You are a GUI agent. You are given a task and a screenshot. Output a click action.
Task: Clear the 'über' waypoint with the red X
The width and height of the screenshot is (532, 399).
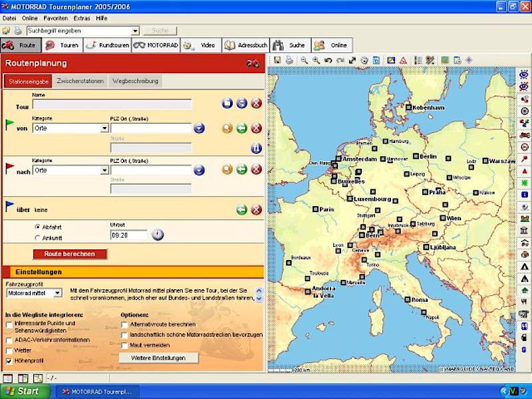pyautogui.click(x=257, y=209)
